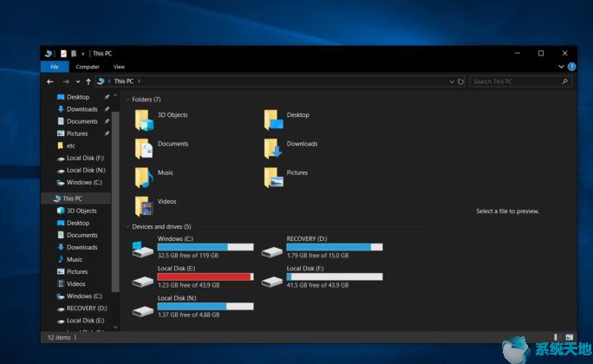
Task: Select the Pictures folder icon in Folders
Action: pyautogui.click(x=273, y=178)
